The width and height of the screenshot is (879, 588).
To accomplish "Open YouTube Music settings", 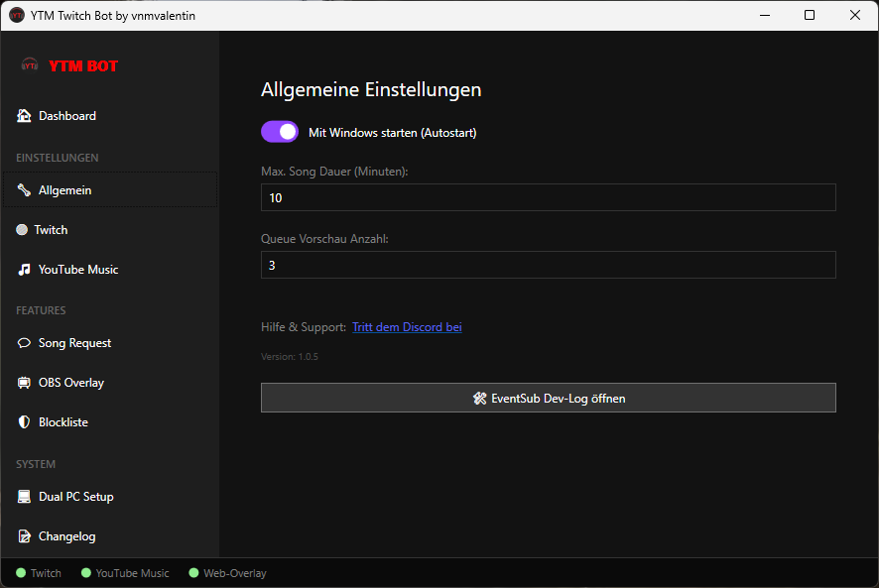I will coord(110,270).
